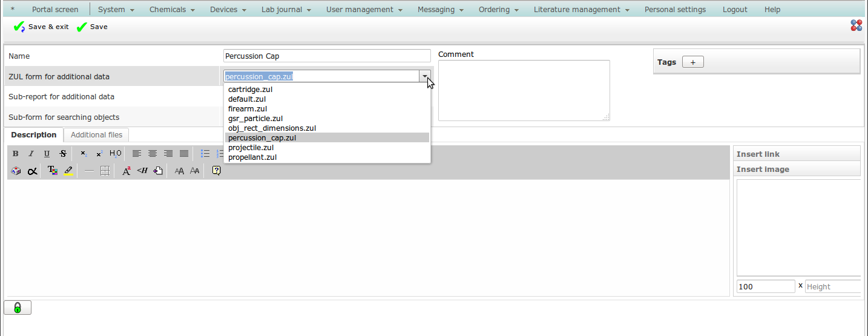Insert a horizontal rule line
The width and height of the screenshot is (868, 336).
click(x=89, y=171)
